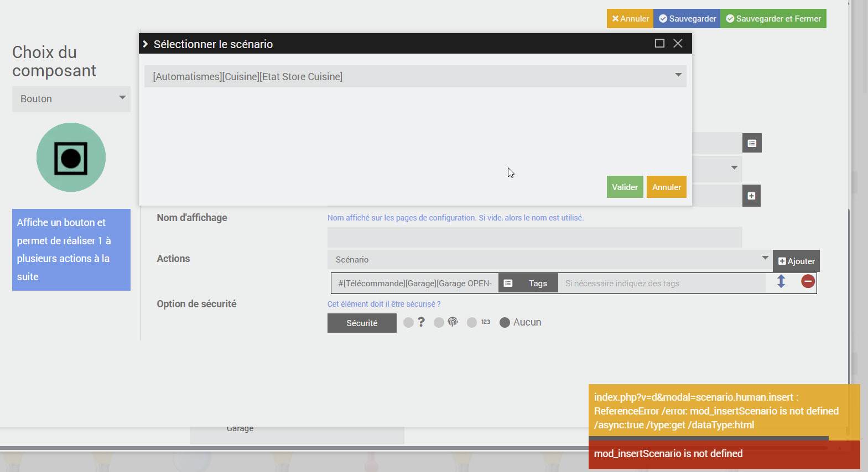868x472 pixels.
Task: Click the Ajouter action button
Action: (796, 261)
